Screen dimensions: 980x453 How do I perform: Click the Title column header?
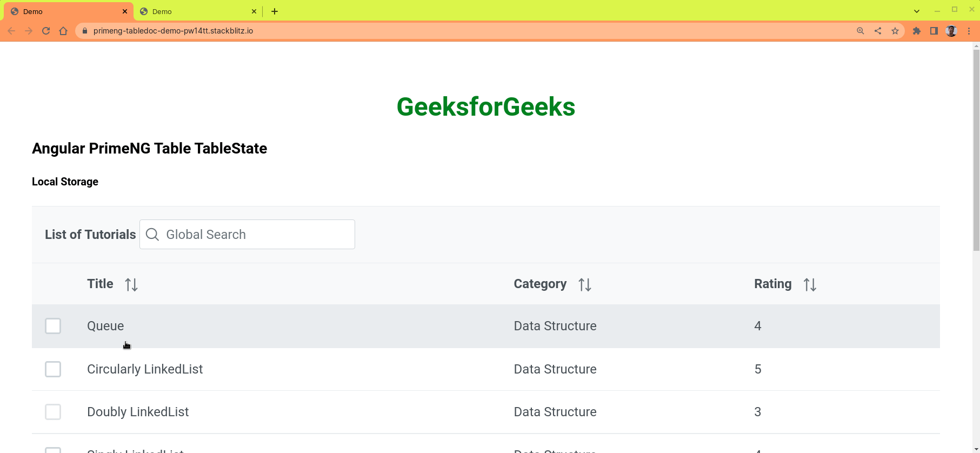[x=288, y=284]
